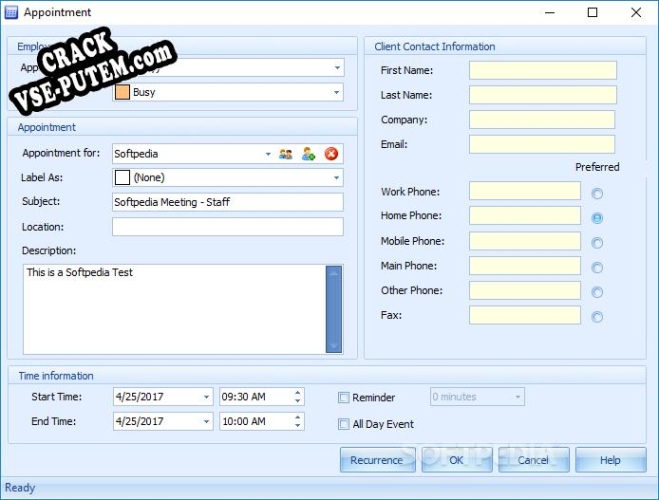Open Help for this dialog
Image resolution: width=659 pixels, height=500 pixels.
[x=611, y=460]
